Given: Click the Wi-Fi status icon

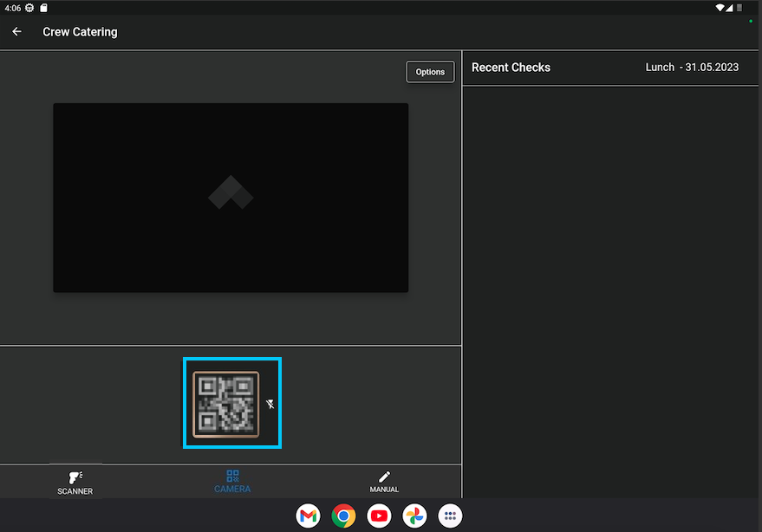Looking at the screenshot, I should 720,8.
